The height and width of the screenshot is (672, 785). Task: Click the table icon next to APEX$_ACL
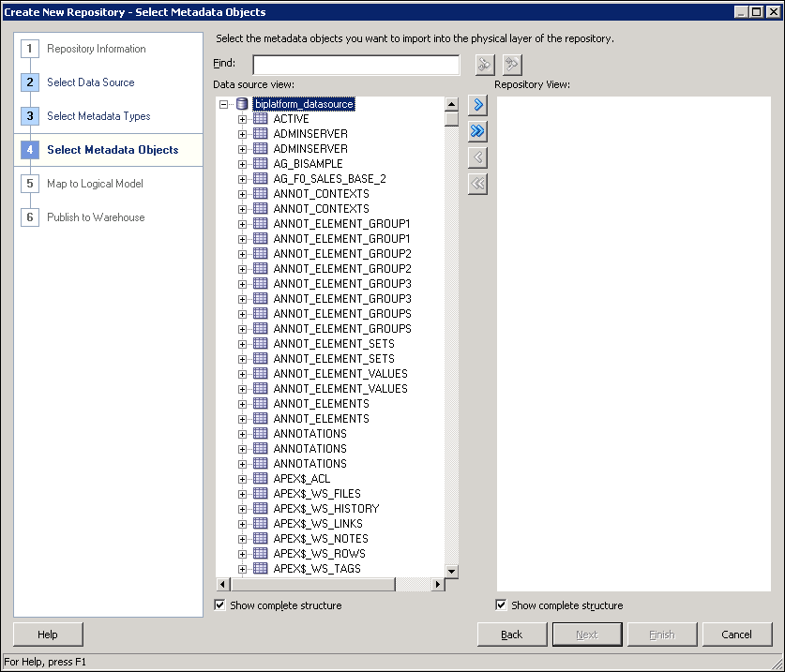point(261,478)
